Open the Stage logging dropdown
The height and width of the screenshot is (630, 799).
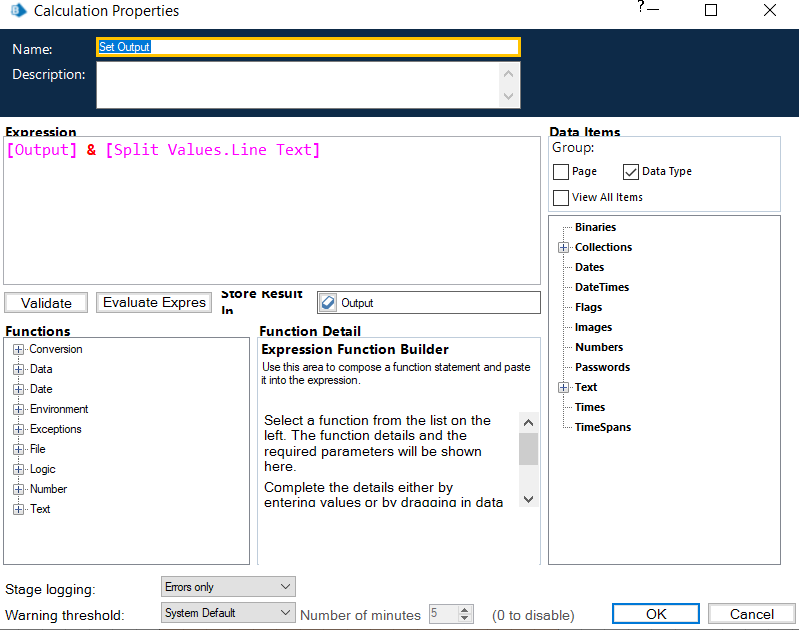coord(228,587)
